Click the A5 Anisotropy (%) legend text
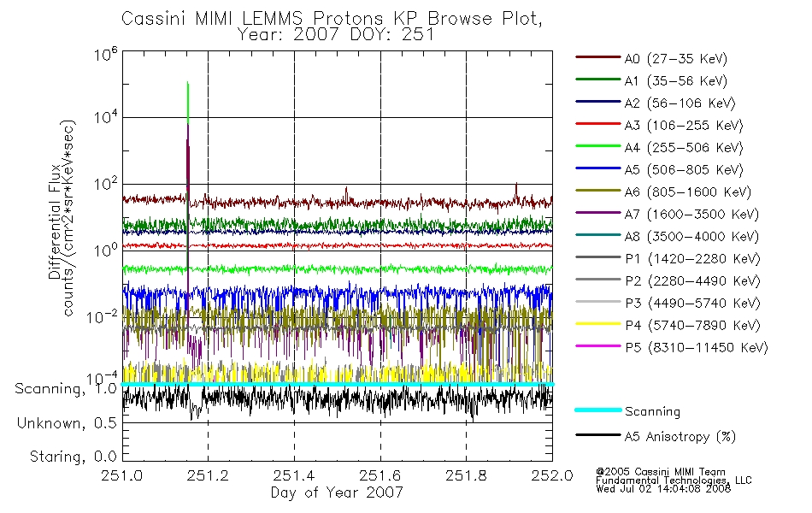This screenshot has width=812, height=513. pyautogui.click(x=680, y=437)
